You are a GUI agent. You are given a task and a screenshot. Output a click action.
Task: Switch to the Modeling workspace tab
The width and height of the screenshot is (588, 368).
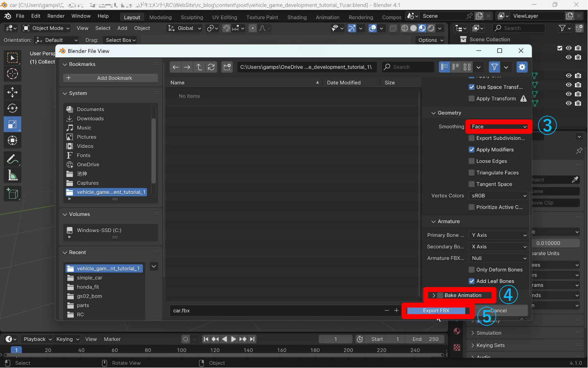[161, 17]
